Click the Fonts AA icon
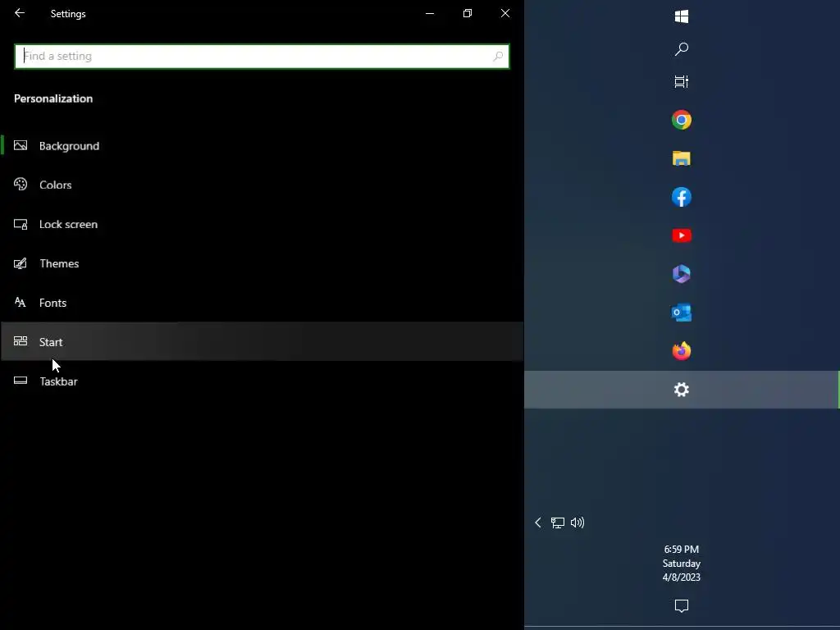 pos(21,302)
